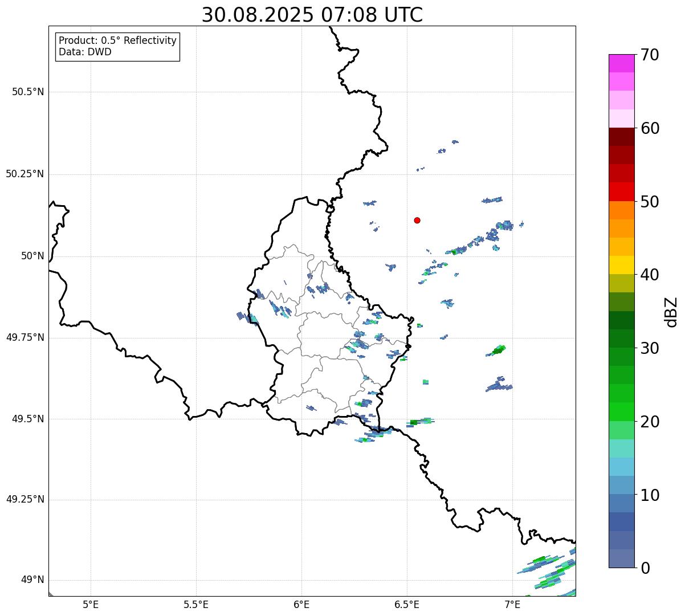Image resolution: width=685 pixels, height=616 pixels.
Task: Click the longitude label "5°E"
Action: (91, 604)
